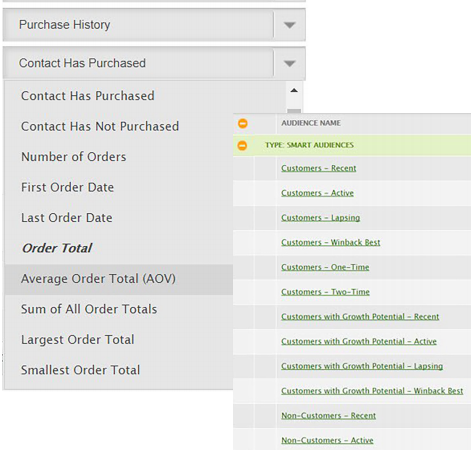471x450 pixels.
Task: Click the Audience Name column header
Action: (x=311, y=123)
